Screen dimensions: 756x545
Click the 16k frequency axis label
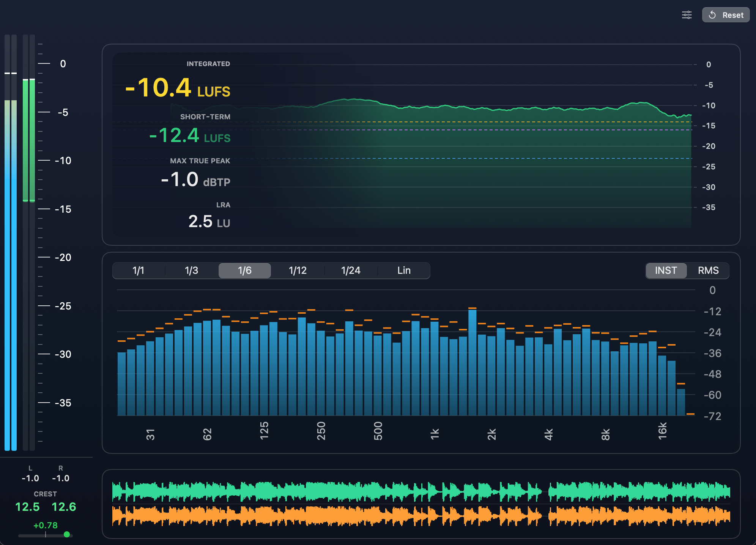662,431
